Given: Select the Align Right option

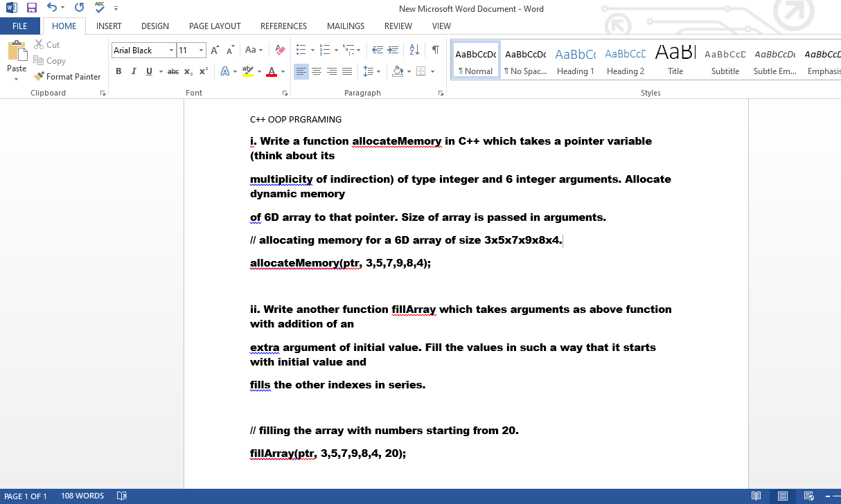Looking at the screenshot, I should [x=333, y=71].
